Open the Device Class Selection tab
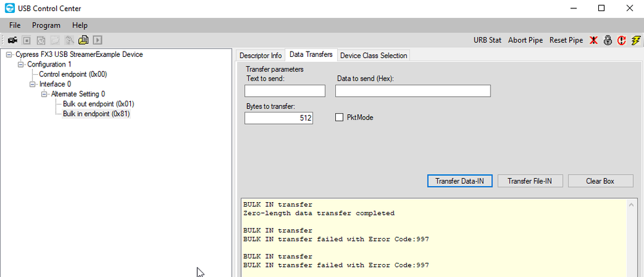Screen dimensions: 644x277 tap(374, 56)
